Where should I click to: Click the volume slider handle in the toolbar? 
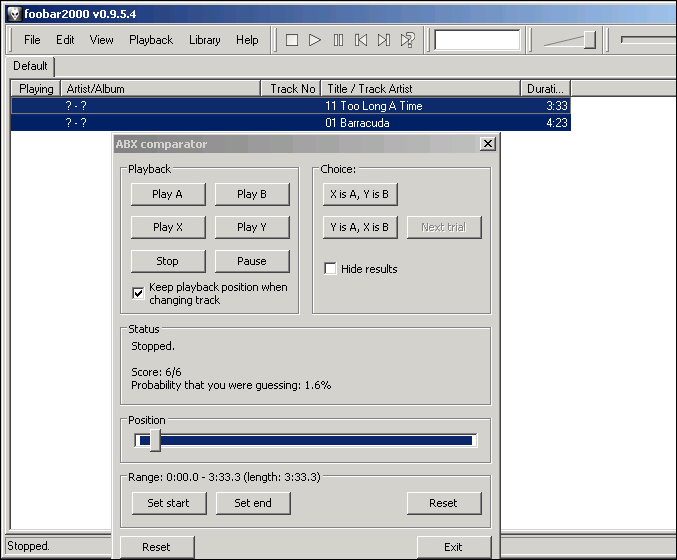coord(590,40)
